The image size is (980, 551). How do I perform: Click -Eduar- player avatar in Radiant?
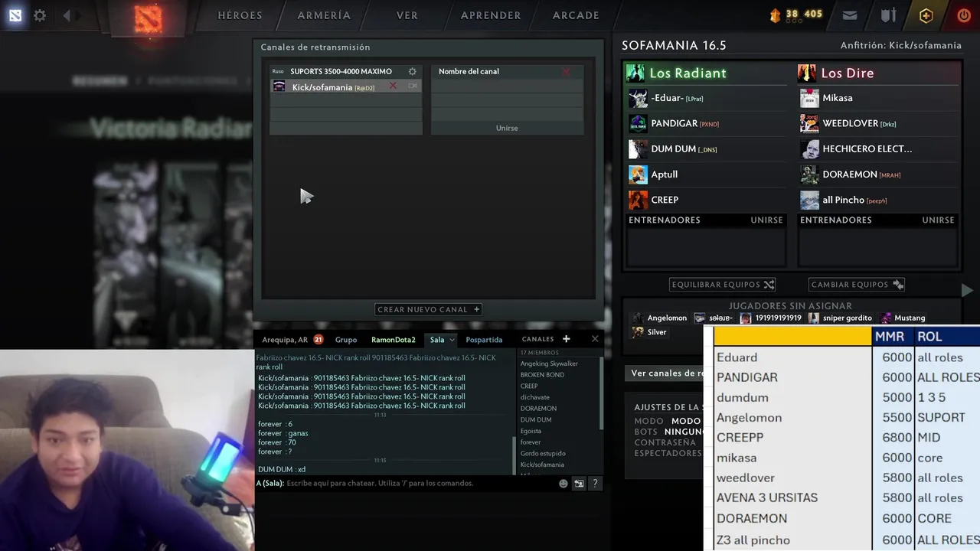click(638, 98)
